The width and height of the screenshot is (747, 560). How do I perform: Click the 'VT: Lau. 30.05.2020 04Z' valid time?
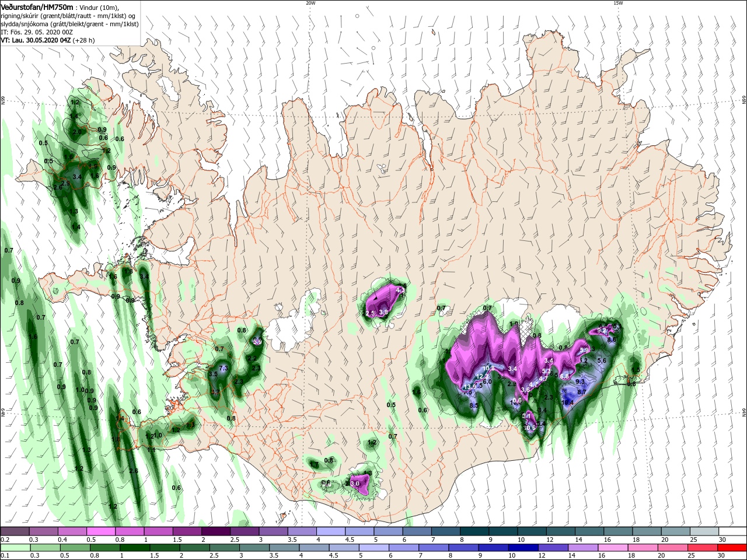coord(36,40)
